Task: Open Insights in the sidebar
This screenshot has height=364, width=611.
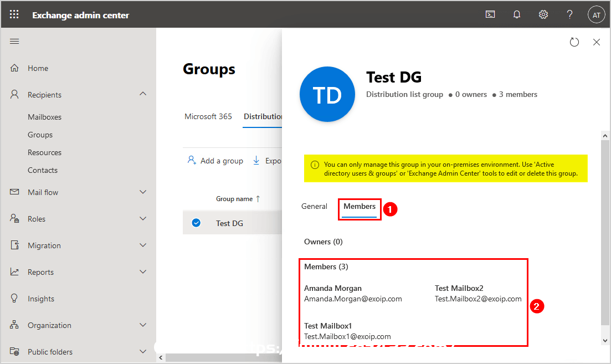Action: (41, 299)
